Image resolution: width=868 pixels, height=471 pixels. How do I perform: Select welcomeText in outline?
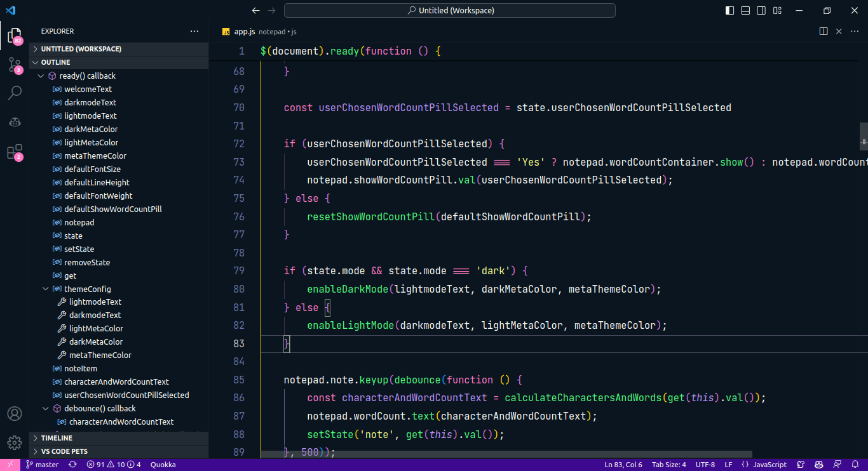88,89
